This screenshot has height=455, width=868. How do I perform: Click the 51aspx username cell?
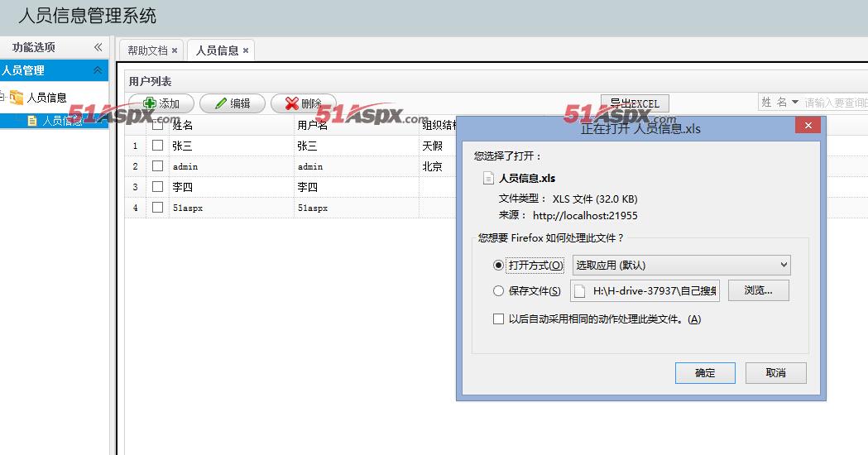pos(356,208)
